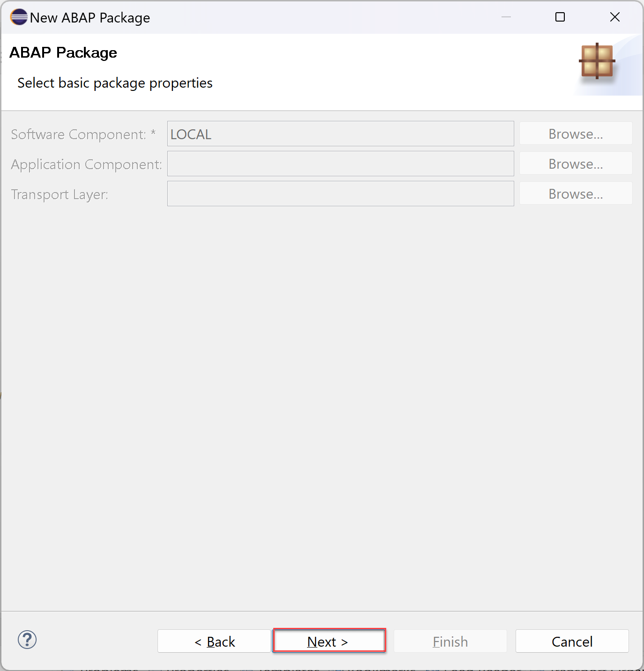Viewport: 644px width, 671px height.
Task: Click the 'Software Component: *' label
Action: (83, 134)
